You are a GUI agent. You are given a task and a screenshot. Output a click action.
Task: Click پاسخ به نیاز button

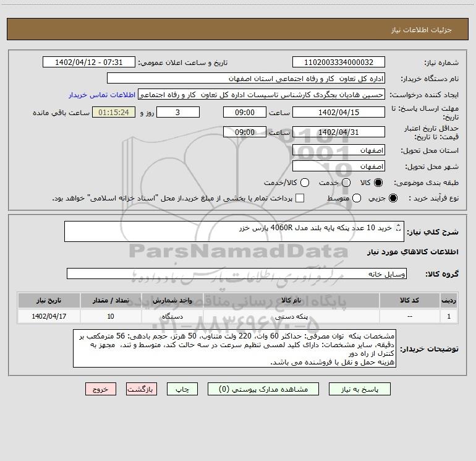point(359,389)
